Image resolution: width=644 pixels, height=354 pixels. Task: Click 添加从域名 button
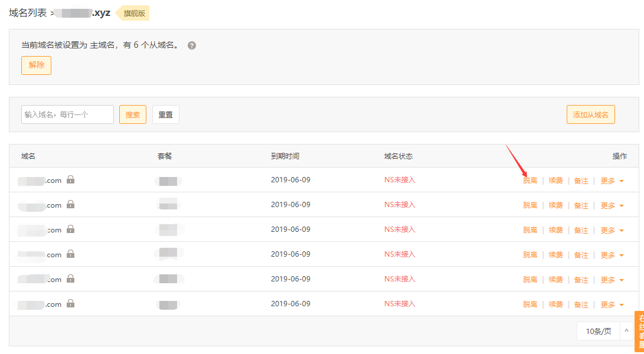[x=590, y=114]
